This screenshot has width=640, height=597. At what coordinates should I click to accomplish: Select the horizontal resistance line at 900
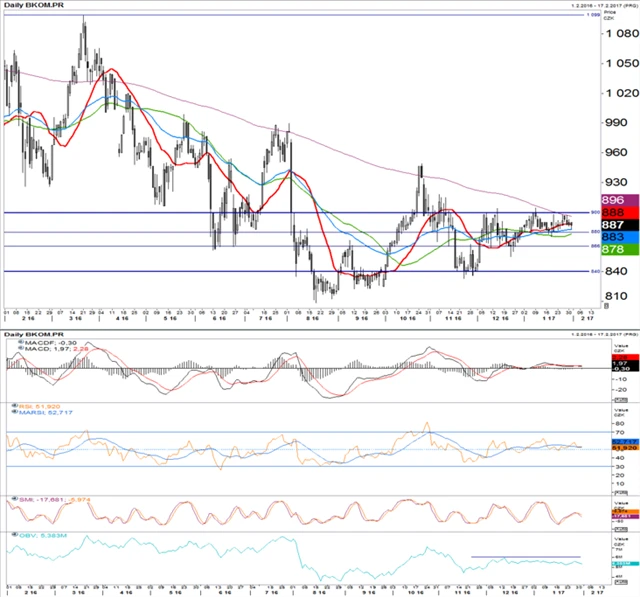300,213
